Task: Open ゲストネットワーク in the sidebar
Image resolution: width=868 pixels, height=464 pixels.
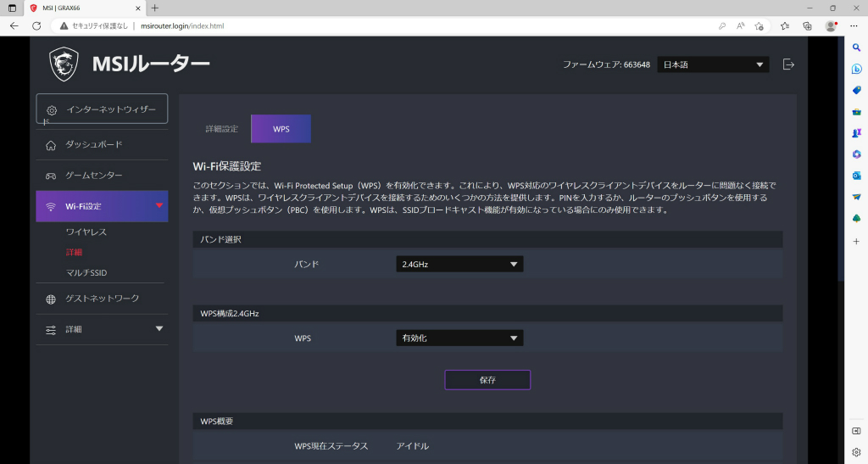Action: tap(102, 299)
